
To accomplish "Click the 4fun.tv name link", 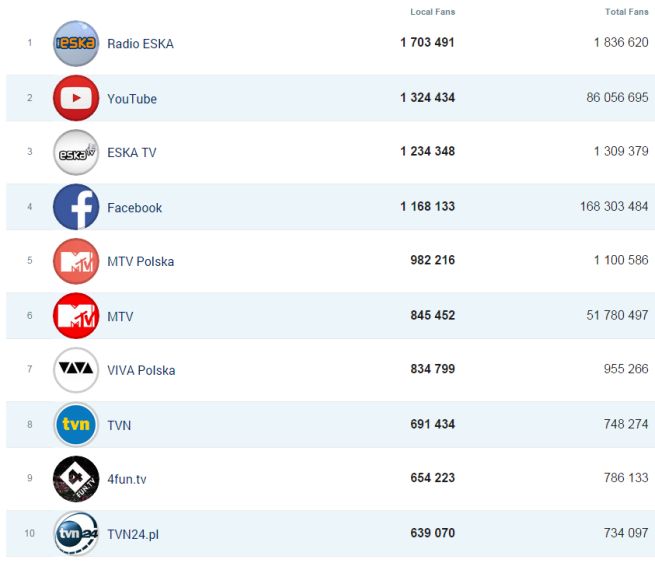I will [x=127, y=480].
